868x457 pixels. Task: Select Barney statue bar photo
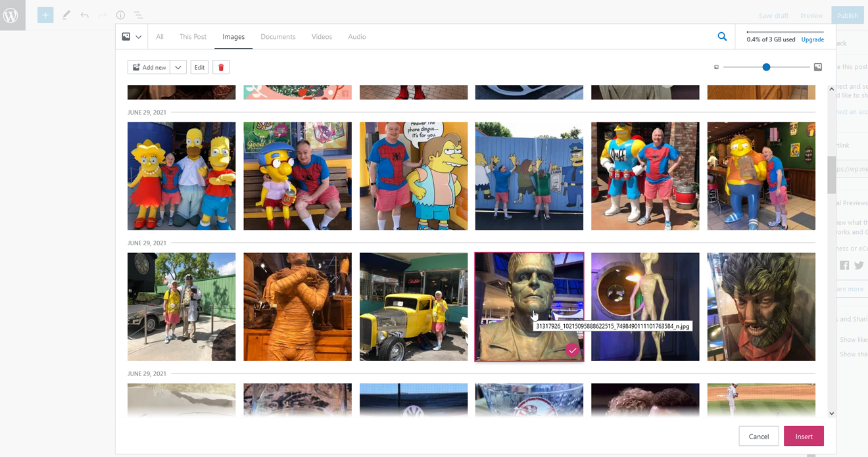click(761, 176)
